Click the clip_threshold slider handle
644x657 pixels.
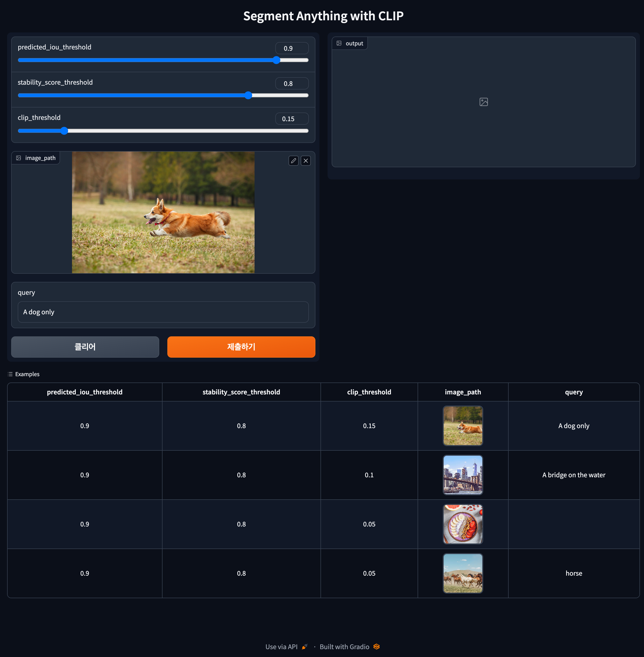[x=64, y=131]
